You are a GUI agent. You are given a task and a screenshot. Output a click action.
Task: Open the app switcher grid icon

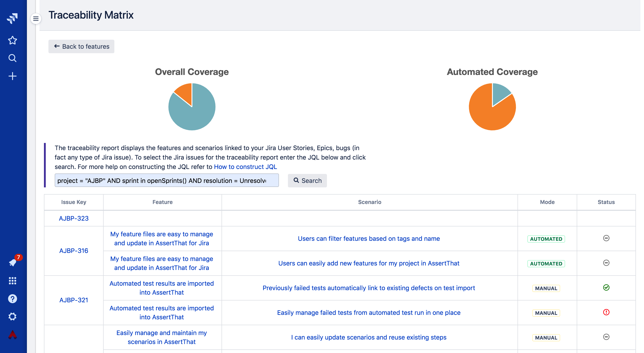pos(12,281)
